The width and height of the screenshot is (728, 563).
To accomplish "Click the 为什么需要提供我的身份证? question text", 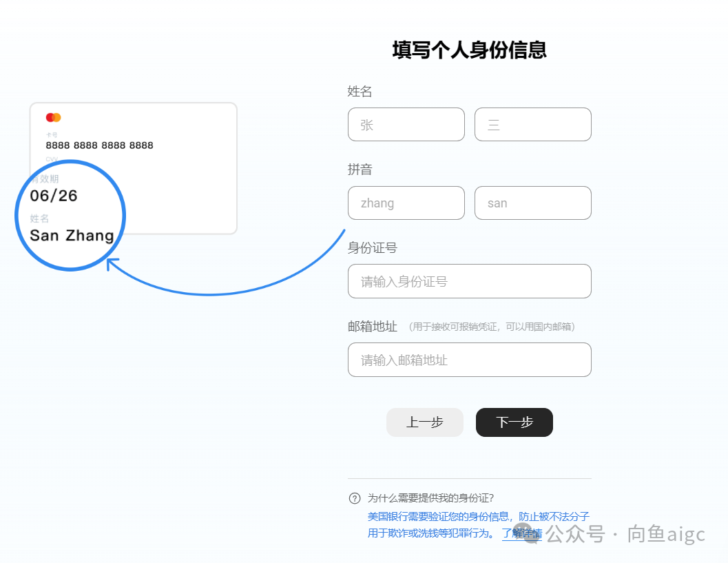I will click(x=430, y=498).
